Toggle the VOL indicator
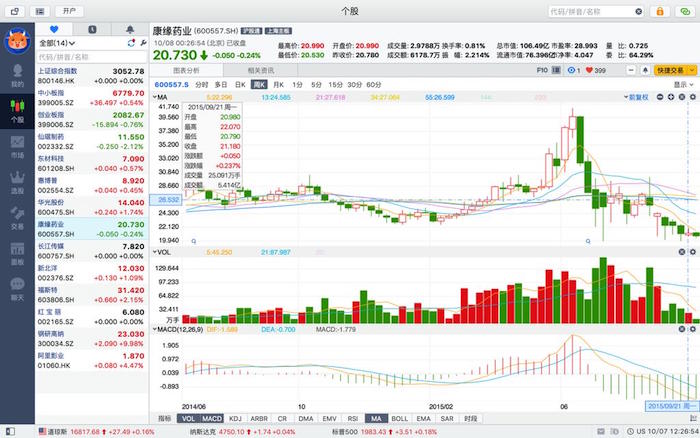Viewport: 700px width, 438px height. 188,418
